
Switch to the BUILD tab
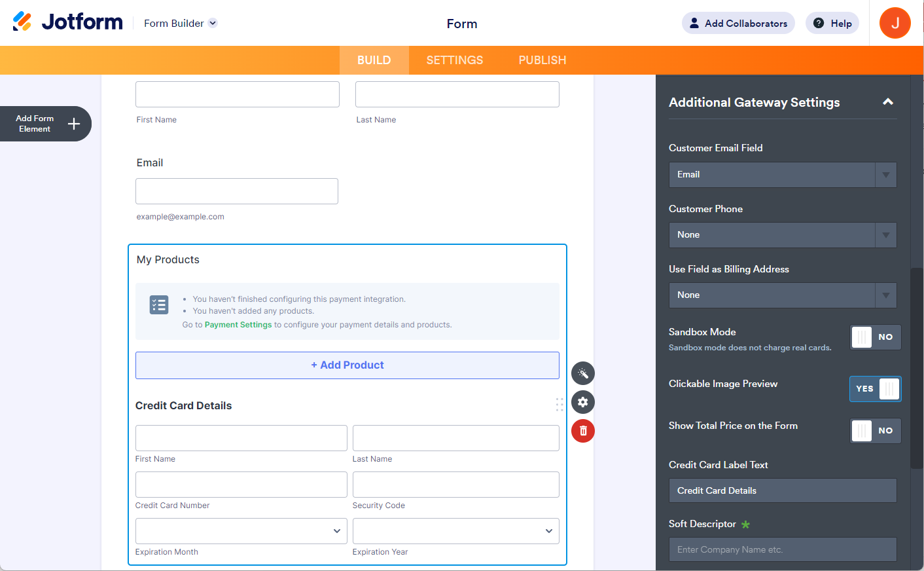[x=374, y=60]
